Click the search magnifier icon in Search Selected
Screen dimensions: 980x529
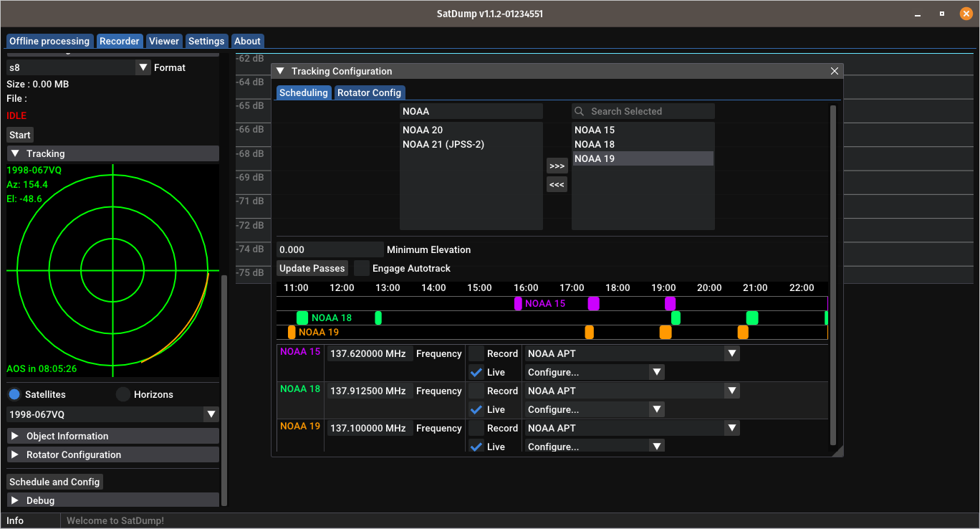pyautogui.click(x=580, y=111)
